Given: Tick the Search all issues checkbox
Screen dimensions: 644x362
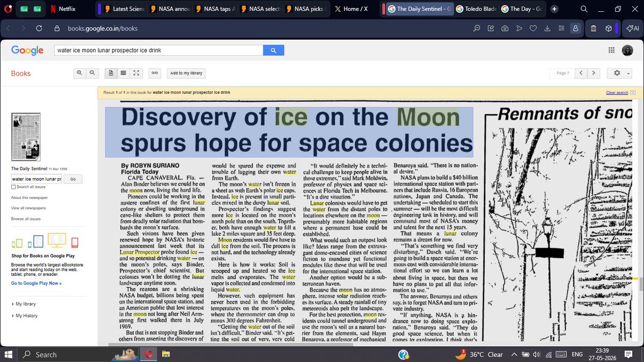Looking at the screenshot, I should [13, 187].
